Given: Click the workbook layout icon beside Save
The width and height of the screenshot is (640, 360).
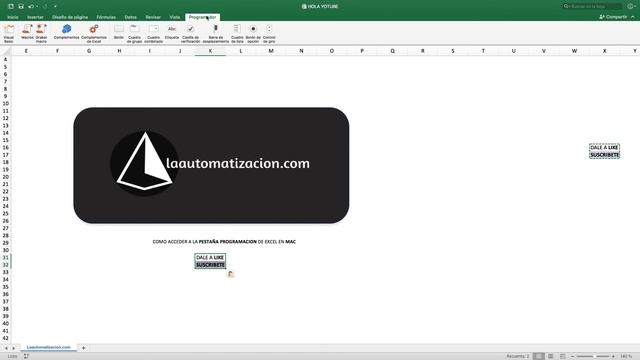Looking at the screenshot, I should click(x=11, y=7).
